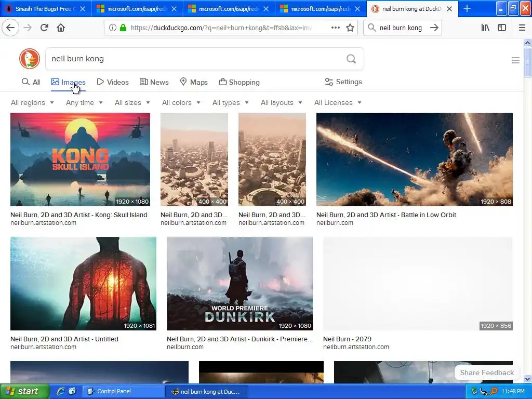Open the Firefox home page icon

[x=61, y=28]
